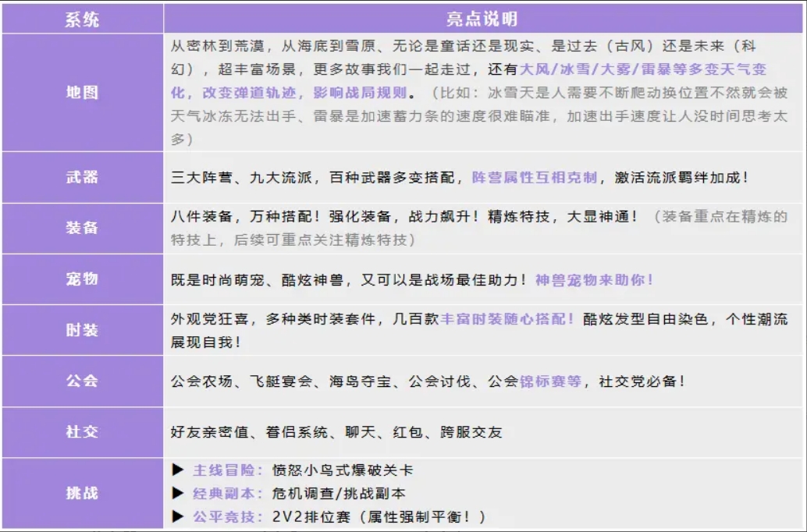Image resolution: width=807 pixels, height=532 pixels.
Task: Click the highlighted 大风/冰雪/大雾/雷暴 weather text
Action: click(595, 69)
